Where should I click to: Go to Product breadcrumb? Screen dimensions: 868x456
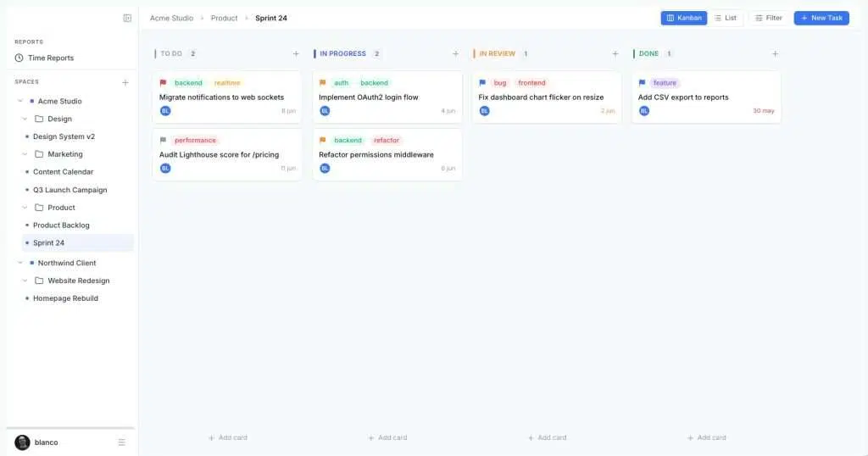pyautogui.click(x=224, y=19)
